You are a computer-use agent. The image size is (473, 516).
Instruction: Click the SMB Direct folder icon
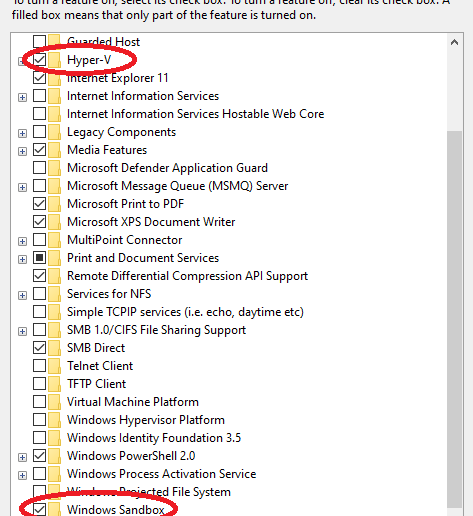[55, 348]
